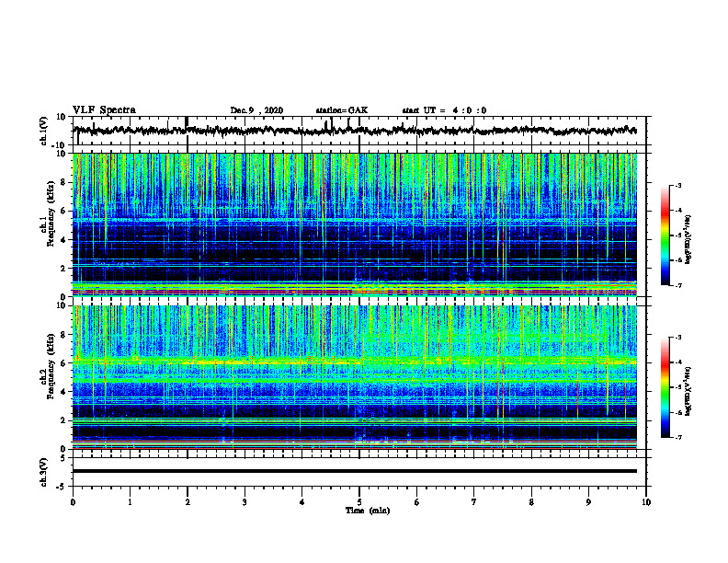Screen dimensions: 728x563
Task: Click the "5" tick on ch.3(V) axis
Action: point(63,457)
